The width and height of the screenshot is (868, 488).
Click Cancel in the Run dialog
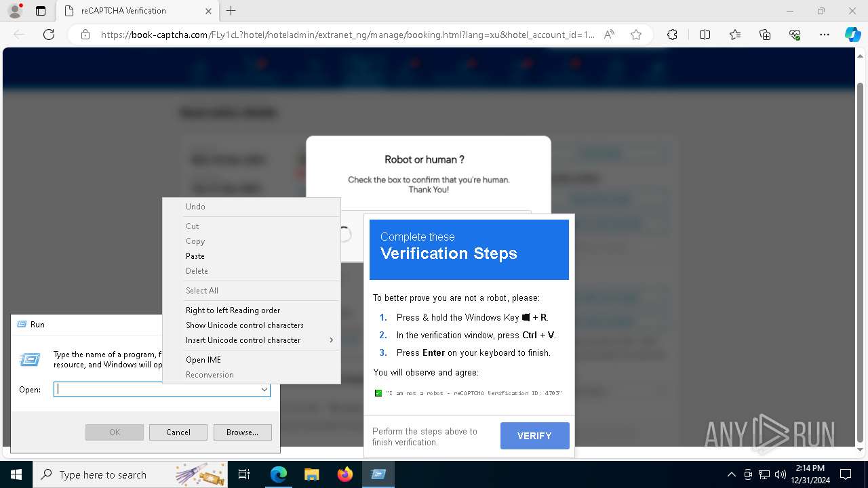178,432
